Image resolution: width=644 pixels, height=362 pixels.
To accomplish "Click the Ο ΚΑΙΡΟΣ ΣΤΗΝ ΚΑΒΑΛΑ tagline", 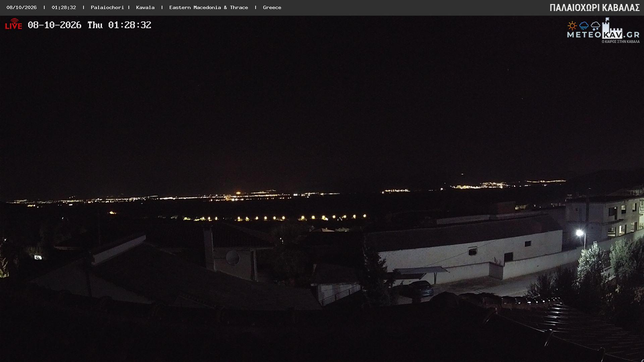I will (621, 42).
